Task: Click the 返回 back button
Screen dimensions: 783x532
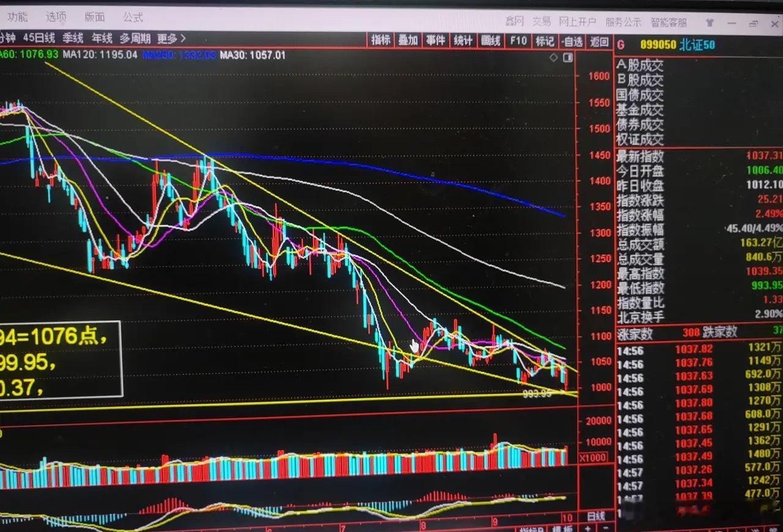Action: click(x=599, y=42)
